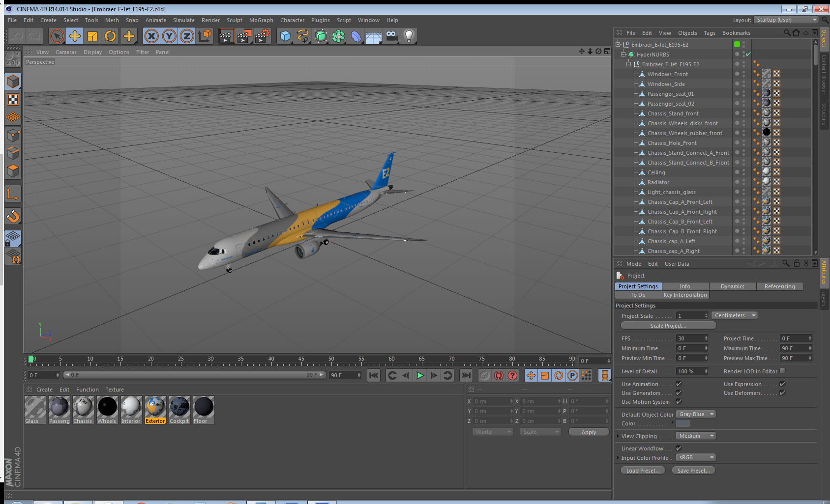Add a floor environment object
Viewport: 830px width, 504px height.
374,36
